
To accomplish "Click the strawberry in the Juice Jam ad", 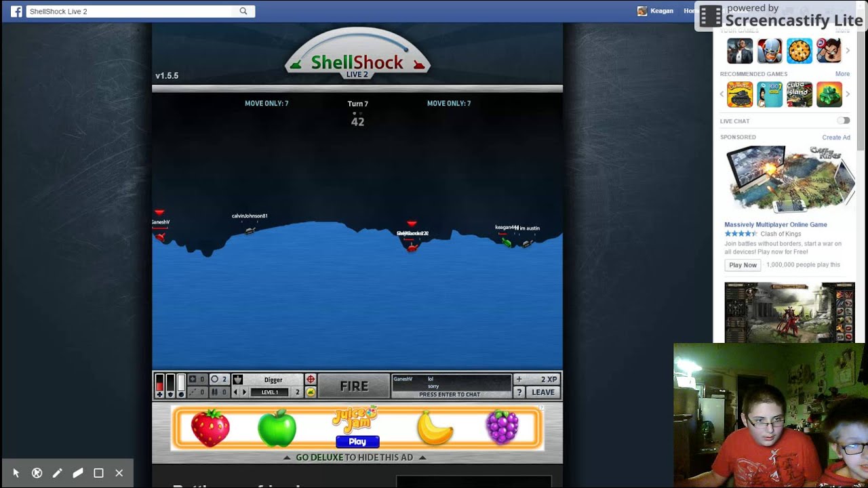I will tap(210, 428).
